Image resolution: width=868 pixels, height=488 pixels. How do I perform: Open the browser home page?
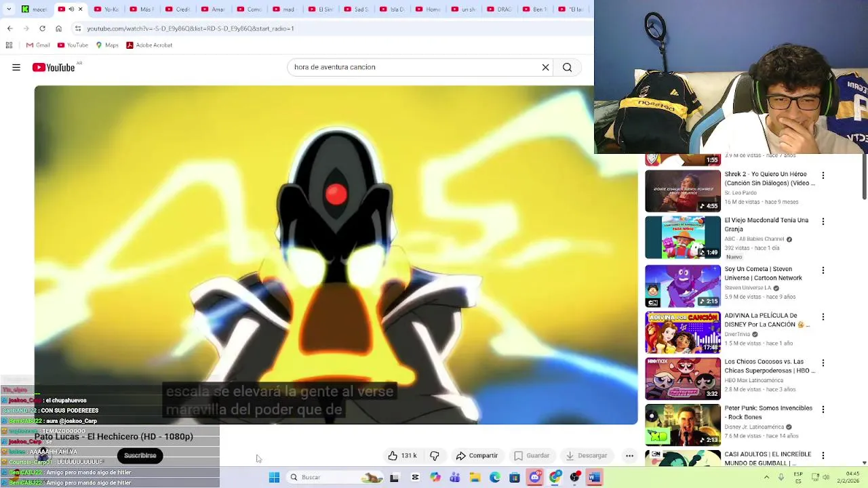(x=58, y=28)
